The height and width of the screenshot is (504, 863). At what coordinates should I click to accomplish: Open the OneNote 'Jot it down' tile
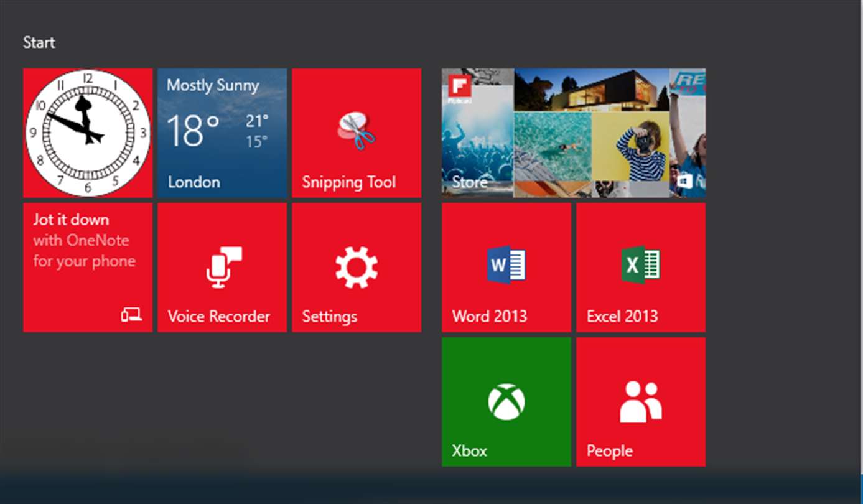pos(88,267)
